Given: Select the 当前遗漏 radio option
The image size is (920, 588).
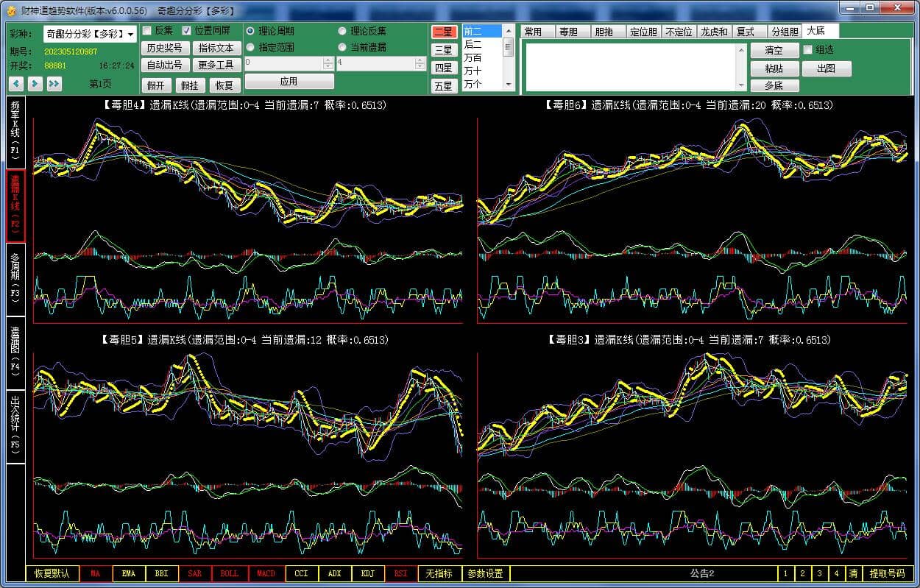Looking at the screenshot, I should [342, 47].
